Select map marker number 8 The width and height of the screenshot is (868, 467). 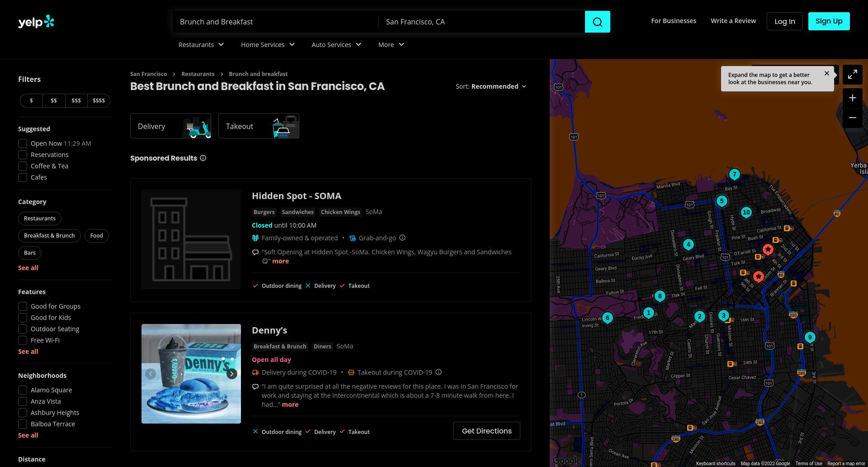tap(660, 297)
